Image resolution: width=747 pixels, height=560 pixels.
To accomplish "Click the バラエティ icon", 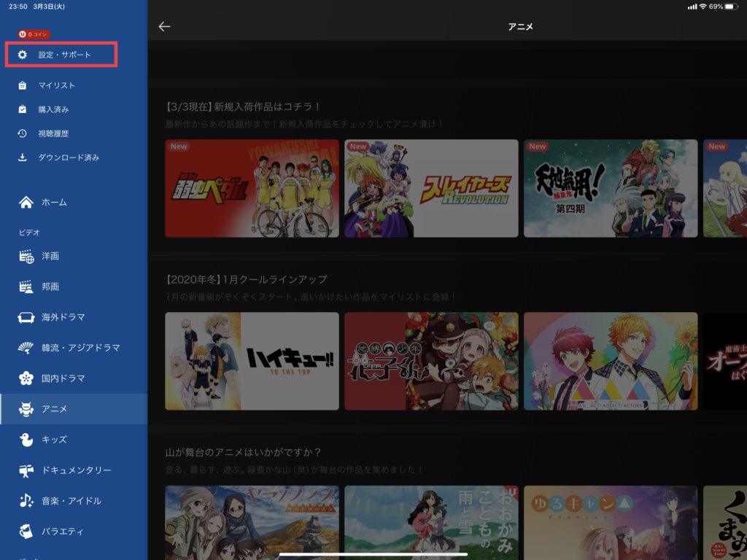I will [x=26, y=532].
